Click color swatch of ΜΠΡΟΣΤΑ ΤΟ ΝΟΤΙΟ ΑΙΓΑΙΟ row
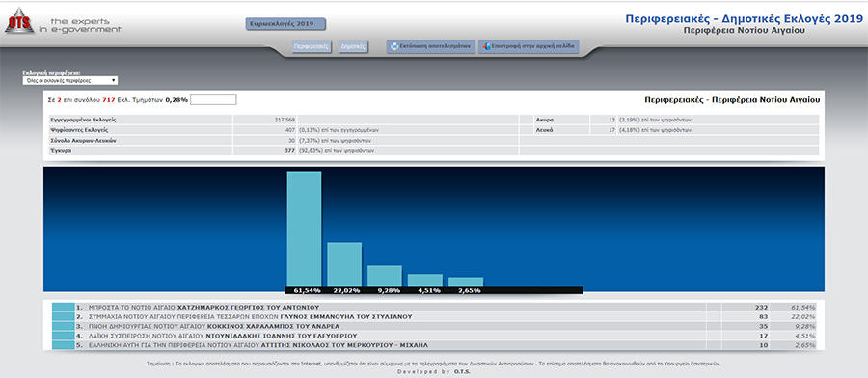The width and height of the screenshot is (868, 378). 63,307
